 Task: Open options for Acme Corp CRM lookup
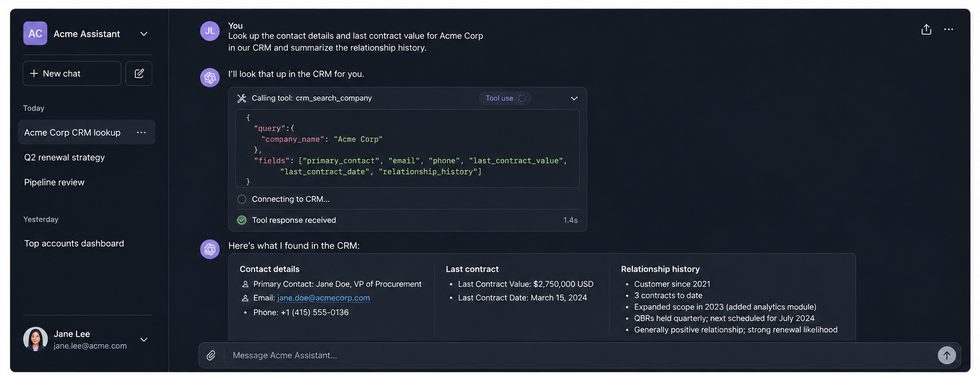pyautogui.click(x=142, y=132)
